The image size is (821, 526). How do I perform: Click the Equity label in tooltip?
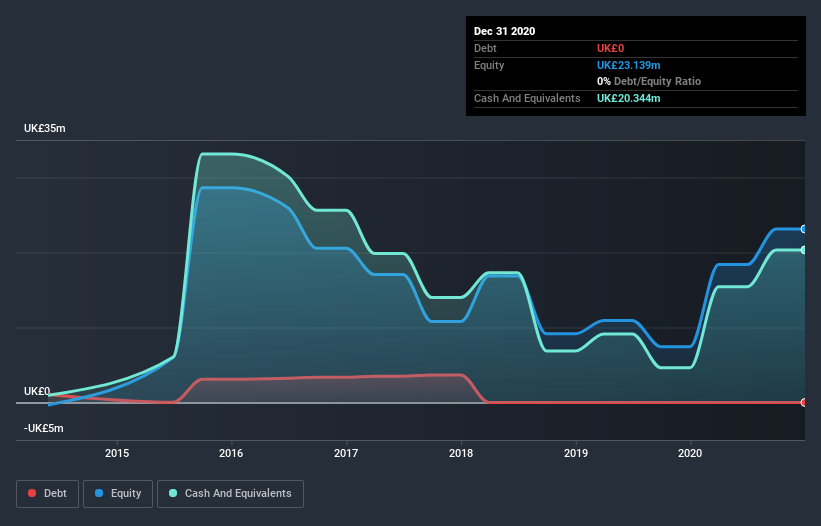[x=489, y=65]
